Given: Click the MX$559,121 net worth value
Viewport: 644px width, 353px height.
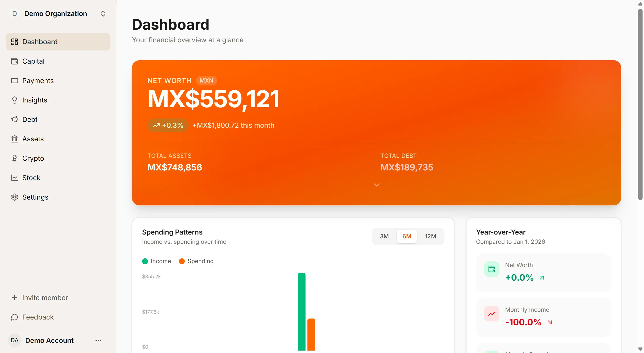Looking at the screenshot, I should coord(214,99).
